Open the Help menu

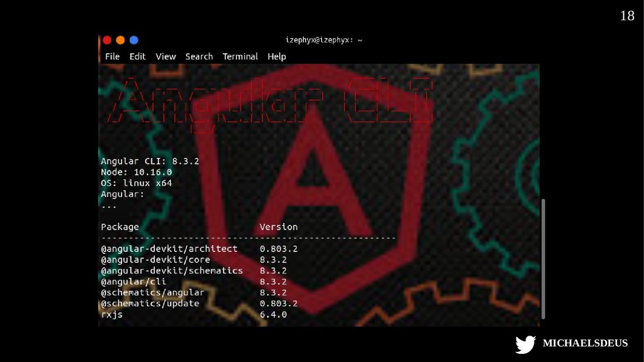point(277,57)
